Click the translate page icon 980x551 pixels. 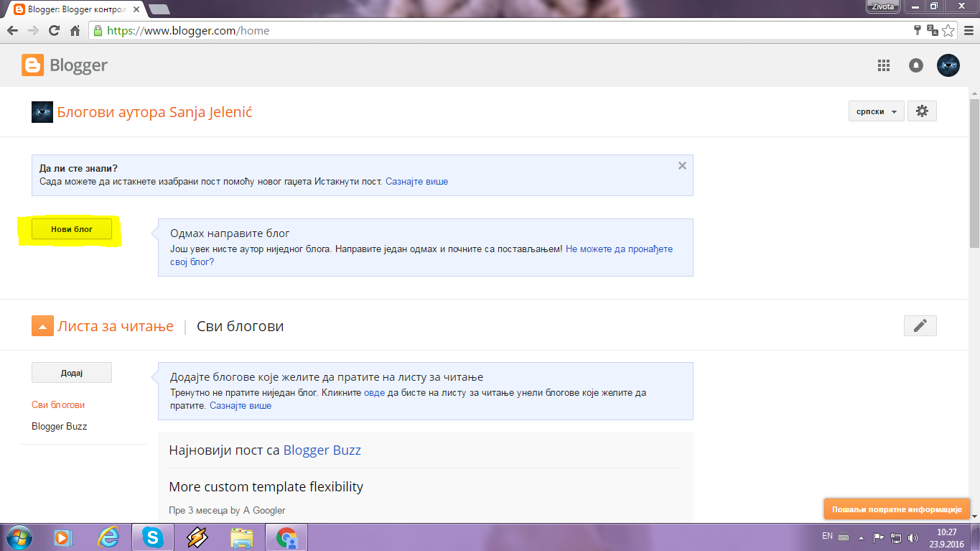933,31
